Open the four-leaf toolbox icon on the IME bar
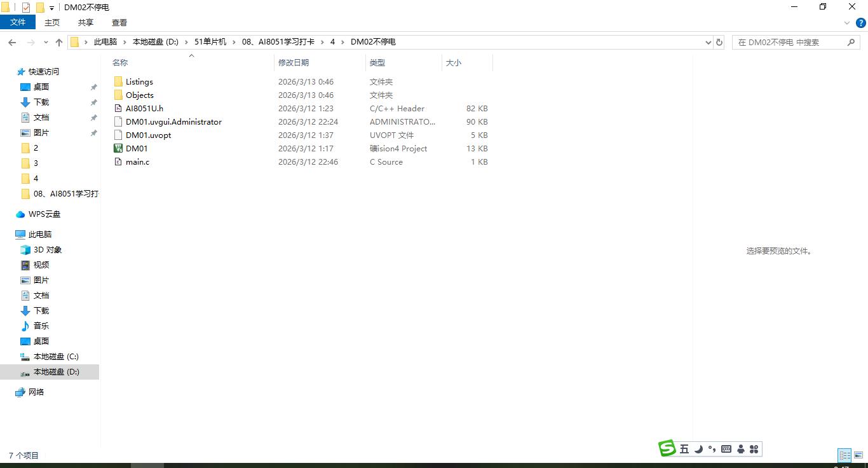 754,449
